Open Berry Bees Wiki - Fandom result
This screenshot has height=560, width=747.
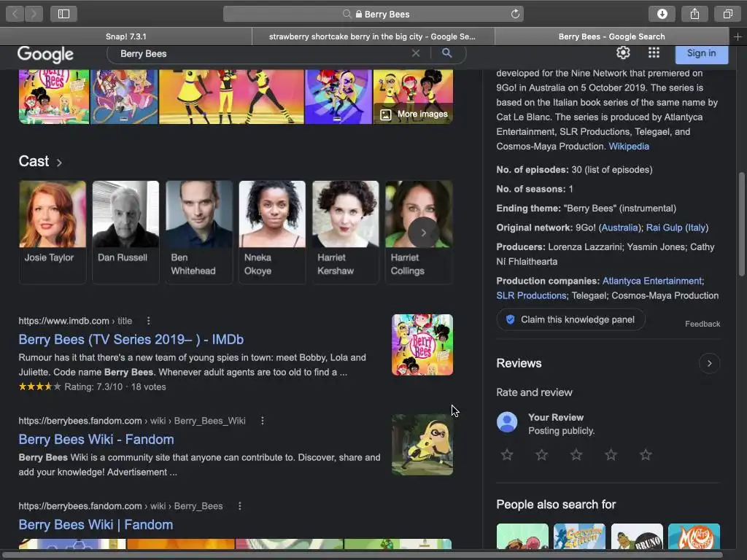(96, 440)
